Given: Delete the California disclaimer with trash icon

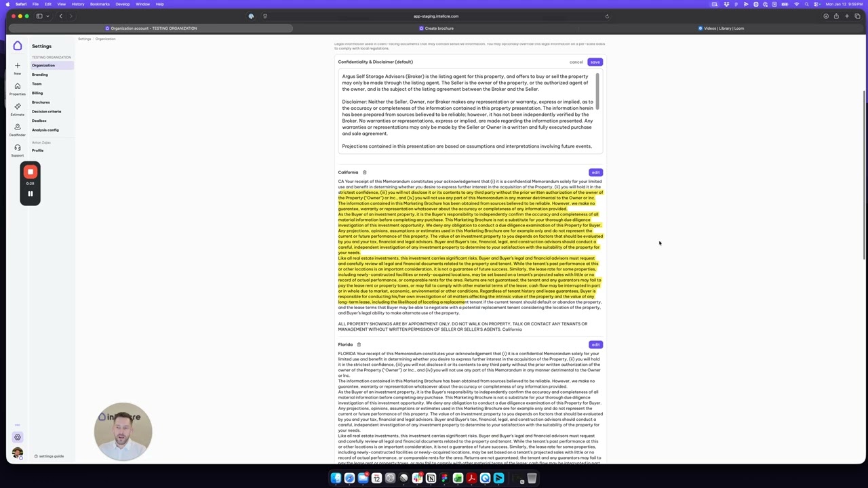Looking at the screenshot, I should point(364,172).
